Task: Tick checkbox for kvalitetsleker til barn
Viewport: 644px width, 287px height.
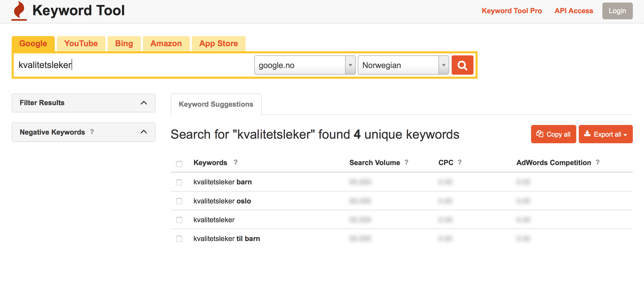Action: [179, 239]
